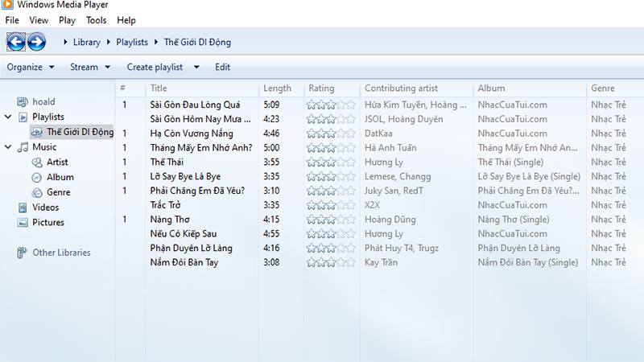644x362 pixels.
Task: Select song Tháng Mấy Em Nhớ Anh?
Action: point(200,148)
